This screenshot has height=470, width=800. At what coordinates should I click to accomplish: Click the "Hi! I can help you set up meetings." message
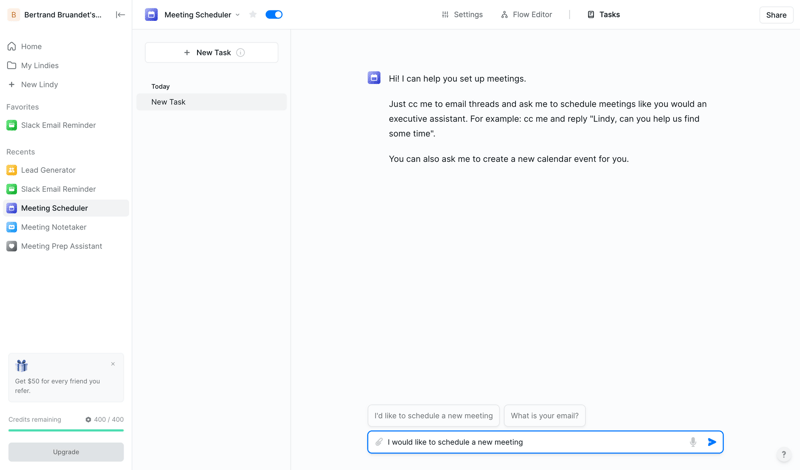coord(457,79)
